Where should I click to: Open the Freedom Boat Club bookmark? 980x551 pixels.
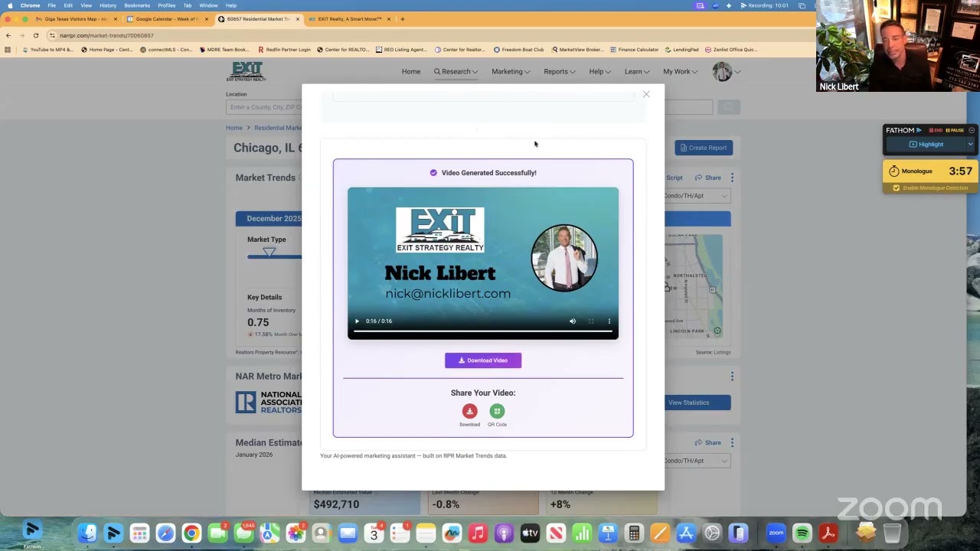(518, 50)
